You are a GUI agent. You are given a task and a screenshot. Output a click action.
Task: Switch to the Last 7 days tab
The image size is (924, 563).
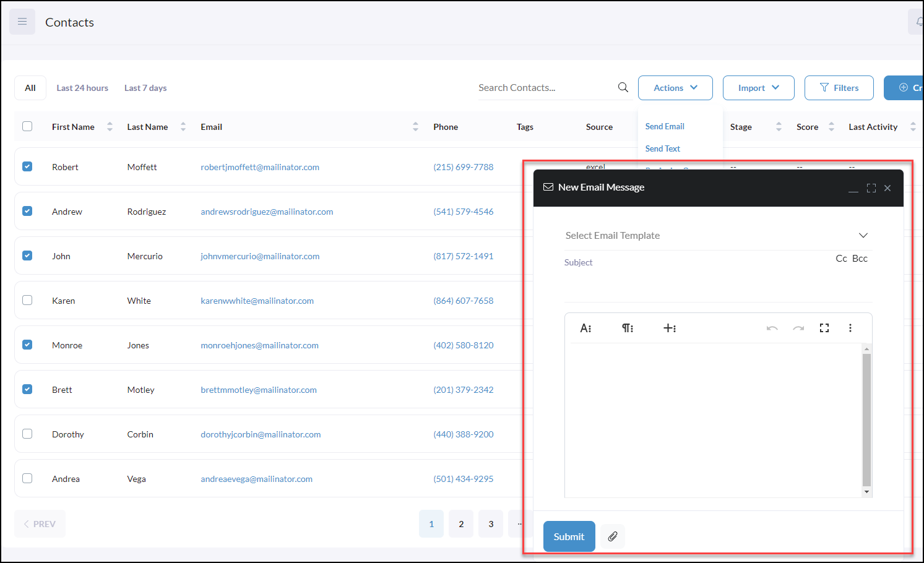click(145, 87)
